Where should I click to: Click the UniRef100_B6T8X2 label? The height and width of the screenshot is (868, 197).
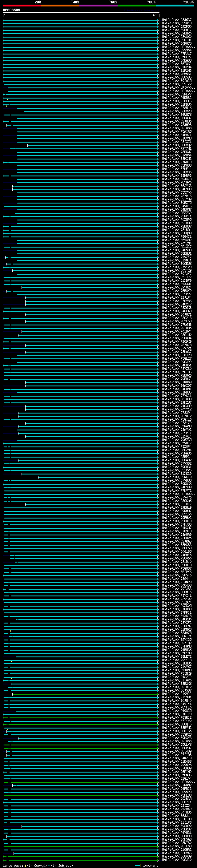click(177, 64)
